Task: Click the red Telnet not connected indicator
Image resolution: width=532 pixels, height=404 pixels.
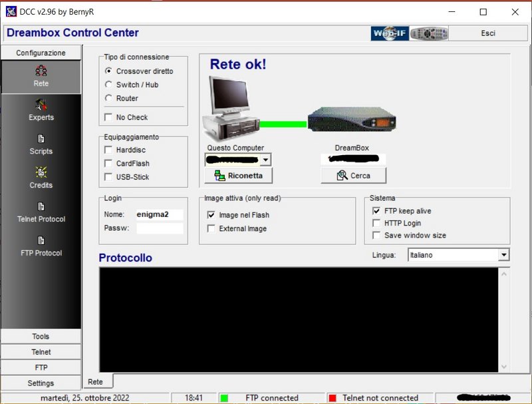Action: pyautogui.click(x=332, y=398)
